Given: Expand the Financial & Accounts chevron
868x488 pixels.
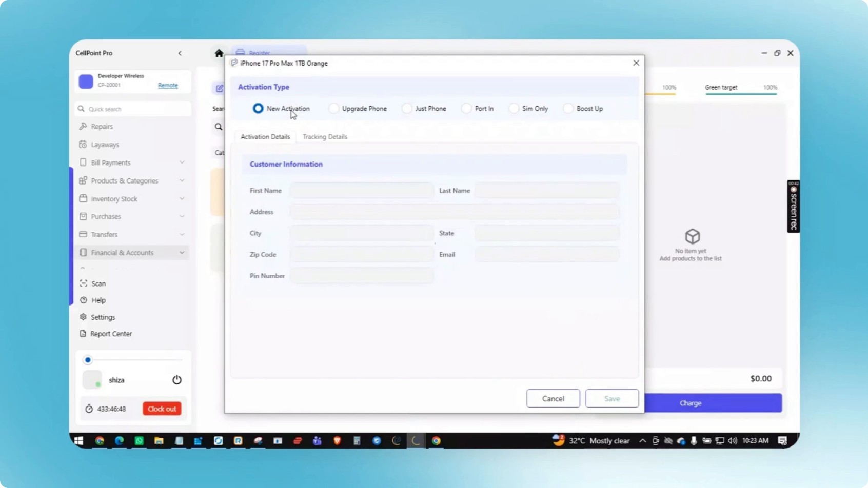Looking at the screenshot, I should pyautogui.click(x=182, y=253).
